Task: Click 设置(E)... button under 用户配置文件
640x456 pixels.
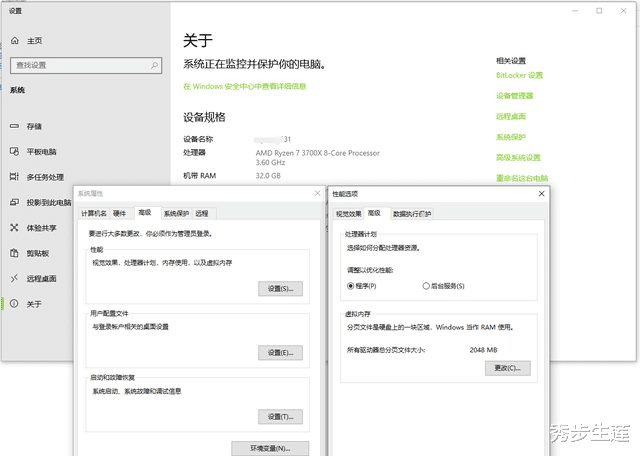Action: click(280, 353)
